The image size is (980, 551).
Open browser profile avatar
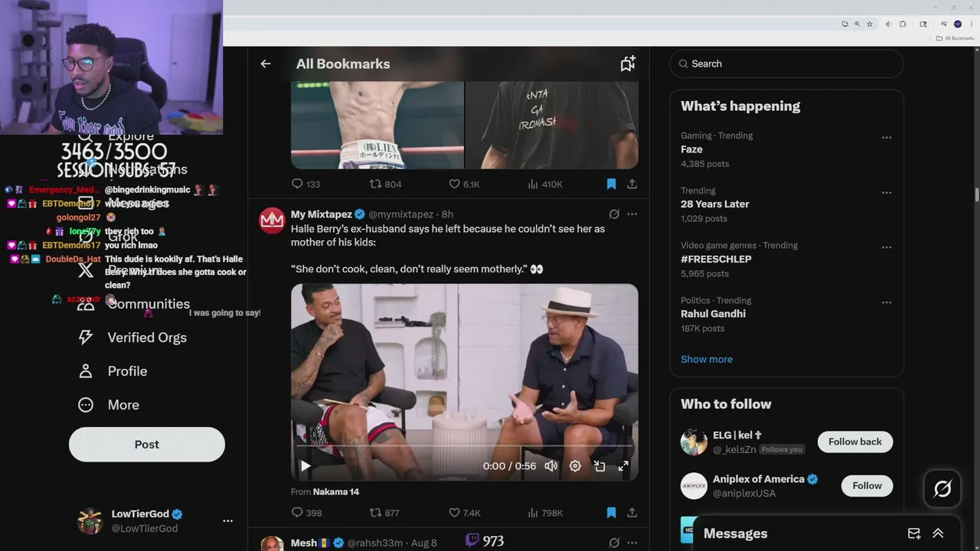[x=958, y=24]
